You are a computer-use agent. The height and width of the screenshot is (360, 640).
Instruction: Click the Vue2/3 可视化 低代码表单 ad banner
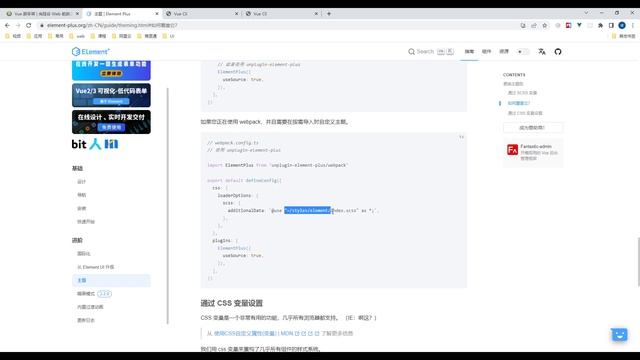pos(111,96)
